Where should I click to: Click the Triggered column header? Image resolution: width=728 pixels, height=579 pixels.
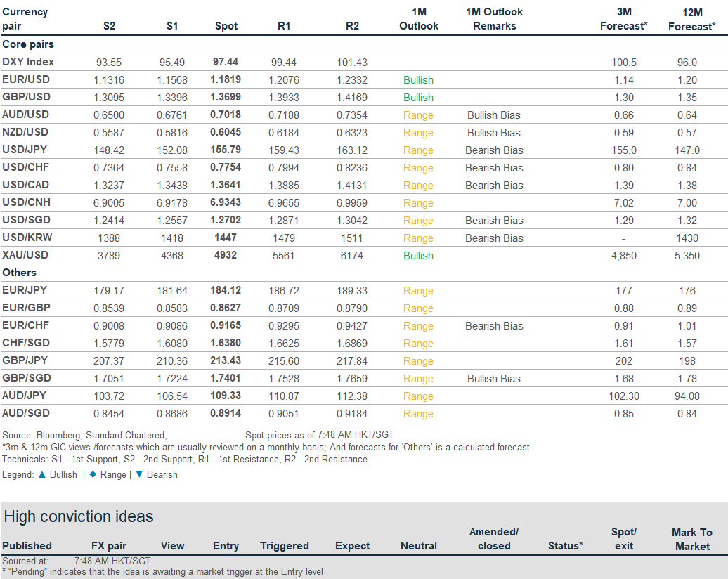284,546
